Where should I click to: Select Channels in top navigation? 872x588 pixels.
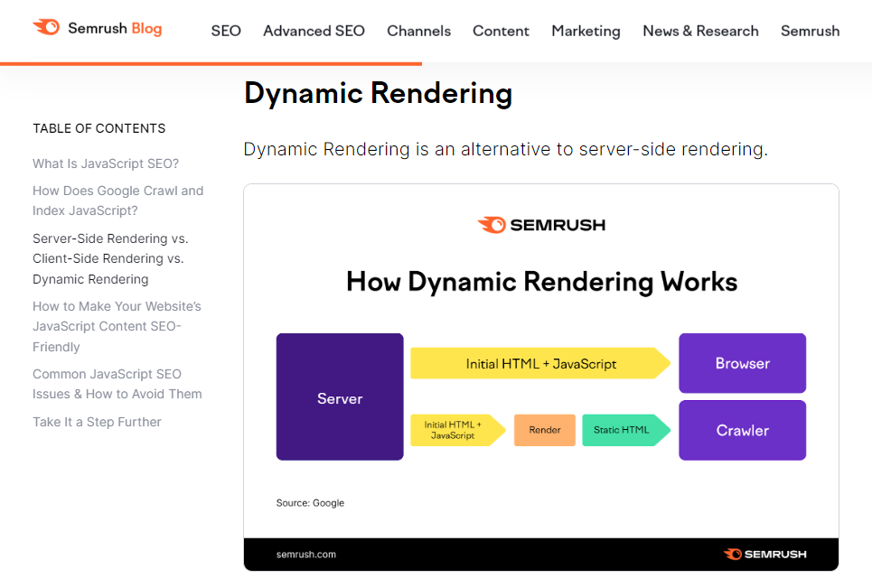pyautogui.click(x=418, y=31)
